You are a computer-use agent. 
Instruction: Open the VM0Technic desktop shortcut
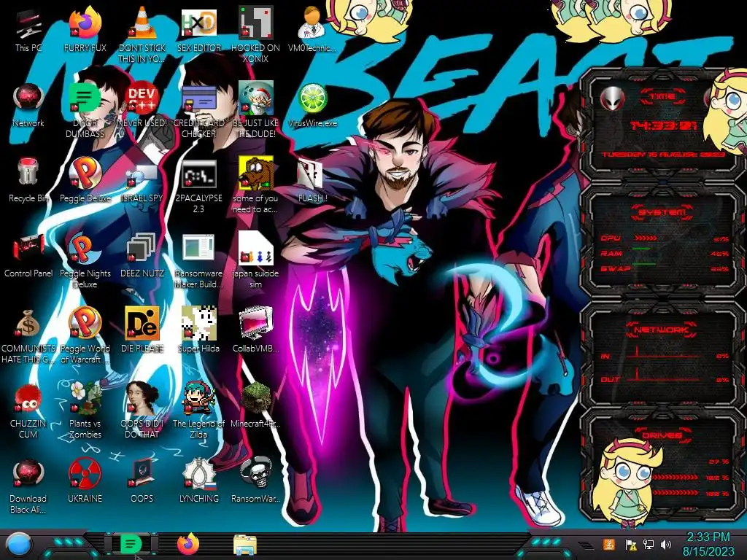click(x=312, y=29)
